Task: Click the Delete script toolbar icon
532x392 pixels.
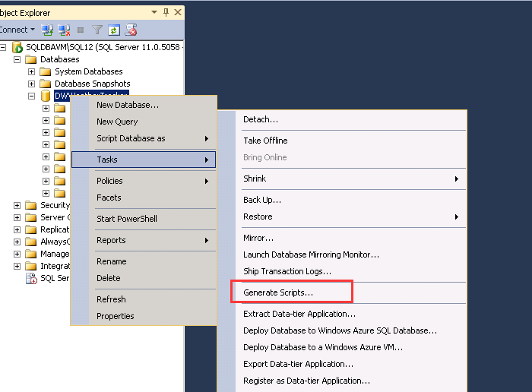Action: [x=131, y=30]
